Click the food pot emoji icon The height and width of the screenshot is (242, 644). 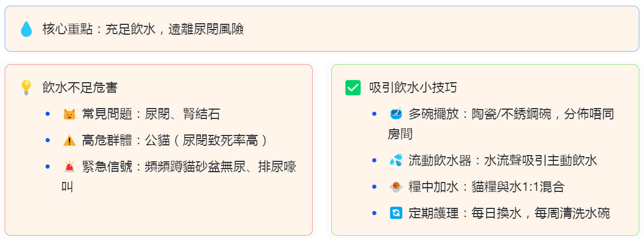point(396,187)
